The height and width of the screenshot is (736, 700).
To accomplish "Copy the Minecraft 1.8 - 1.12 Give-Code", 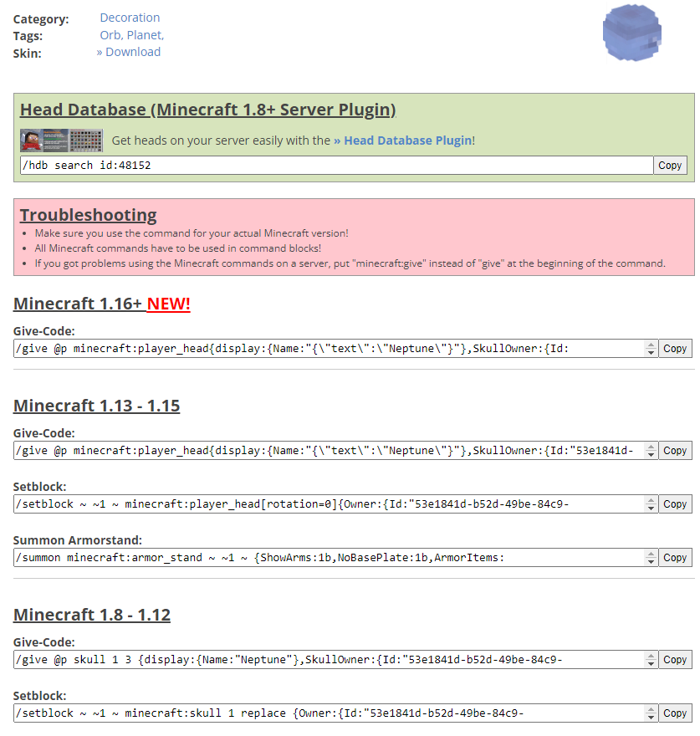I will pyautogui.click(x=675, y=660).
